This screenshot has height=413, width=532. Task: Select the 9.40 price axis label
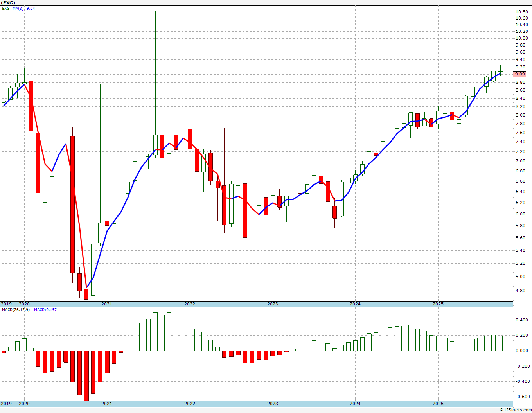pyautogui.click(x=520, y=60)
